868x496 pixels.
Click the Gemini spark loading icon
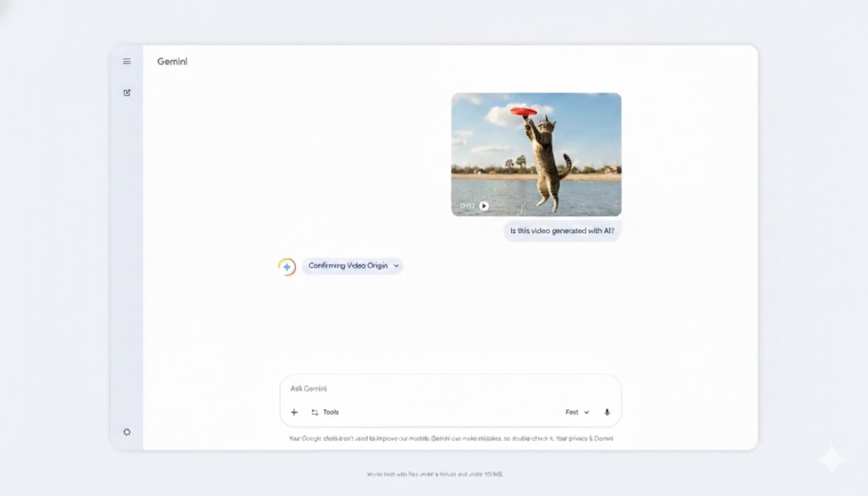tap(287, 266)
